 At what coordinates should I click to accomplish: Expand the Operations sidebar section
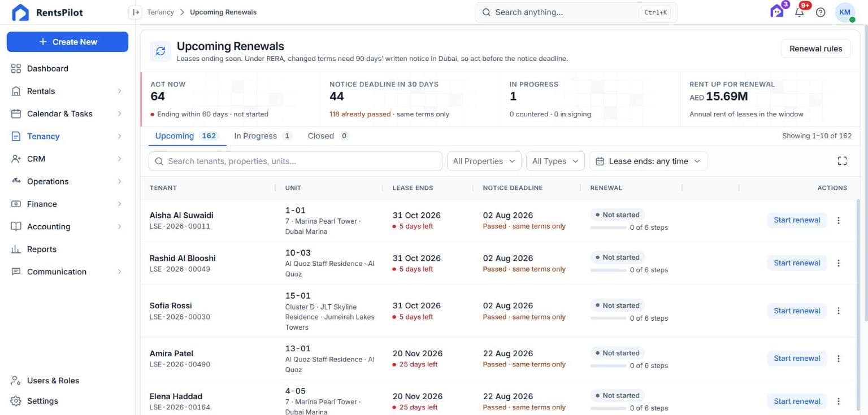coord(67,181)
